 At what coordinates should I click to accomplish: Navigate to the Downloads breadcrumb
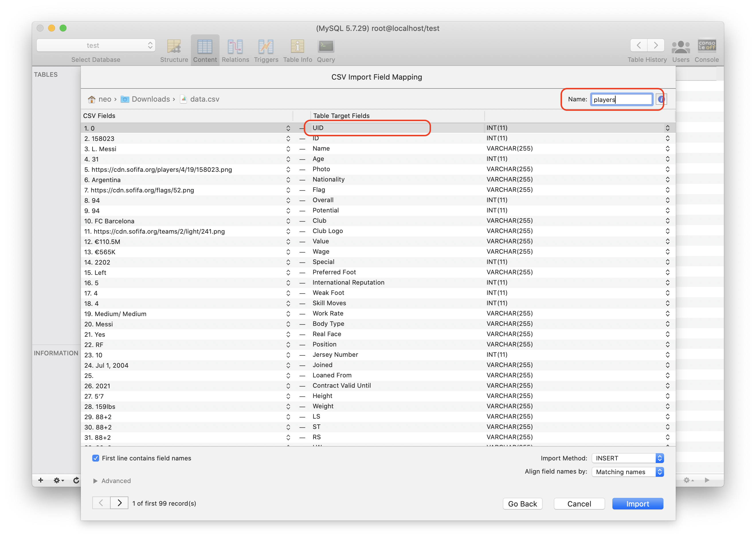click(x=151, y=99)
